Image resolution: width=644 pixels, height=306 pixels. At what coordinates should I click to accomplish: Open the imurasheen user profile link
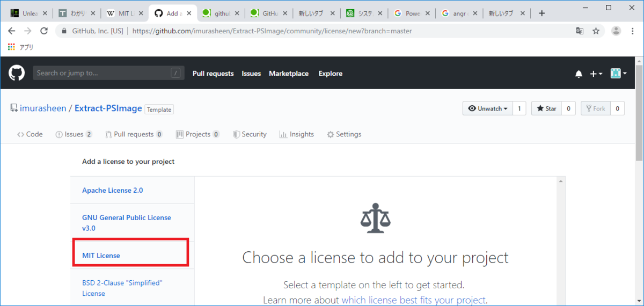point(43,108)
